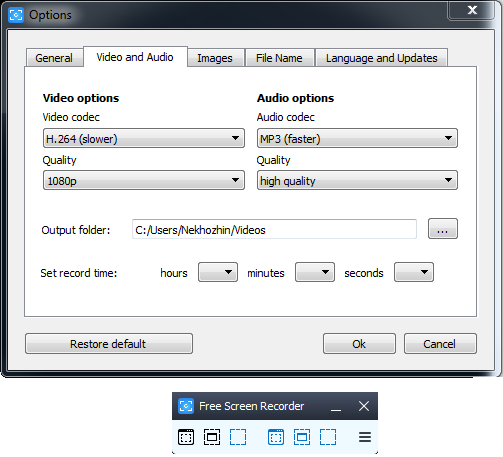Click the Free Screen Recorder logo icon
Viewport: 503px width, 457px height.
click(x=186, y=406)
